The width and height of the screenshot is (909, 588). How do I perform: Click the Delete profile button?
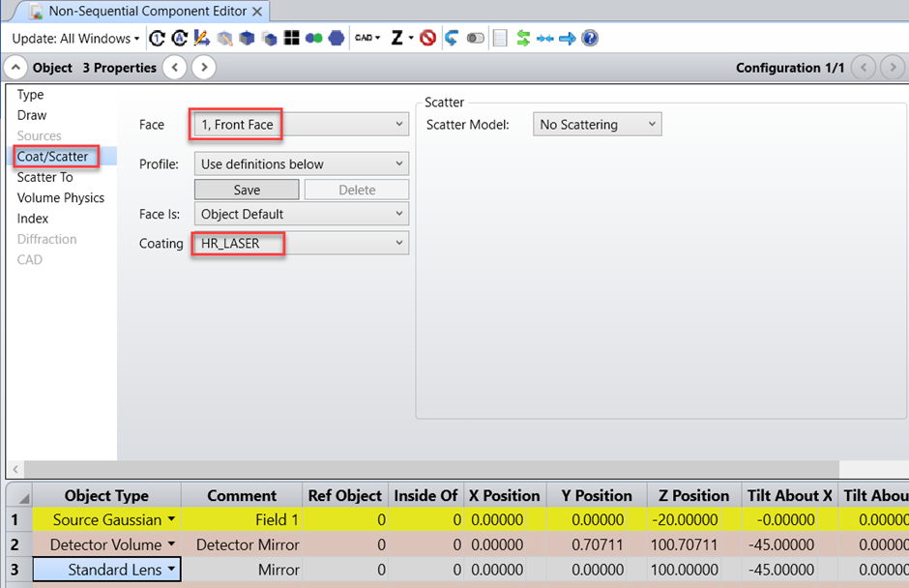coord(356,189)
